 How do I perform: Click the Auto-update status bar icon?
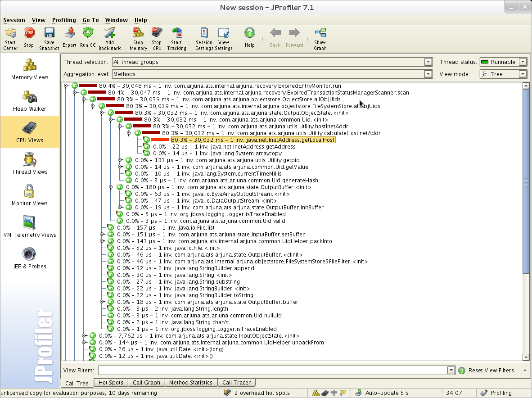[358, 393]
